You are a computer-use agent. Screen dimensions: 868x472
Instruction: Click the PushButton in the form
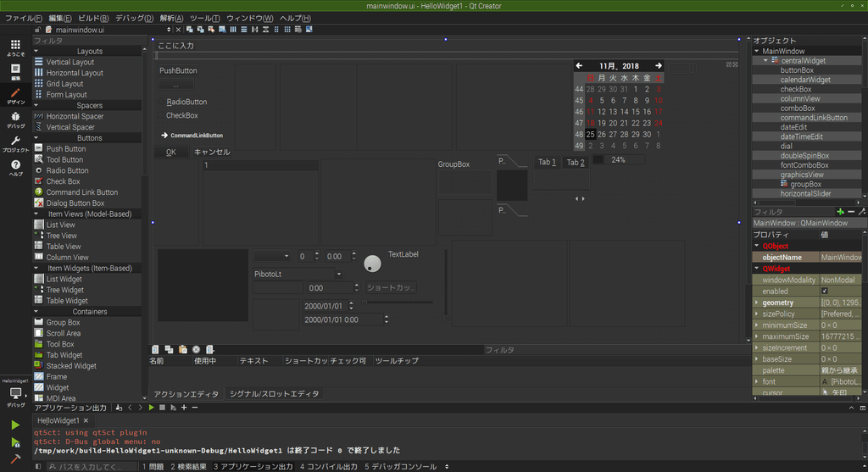click(178, 71)
